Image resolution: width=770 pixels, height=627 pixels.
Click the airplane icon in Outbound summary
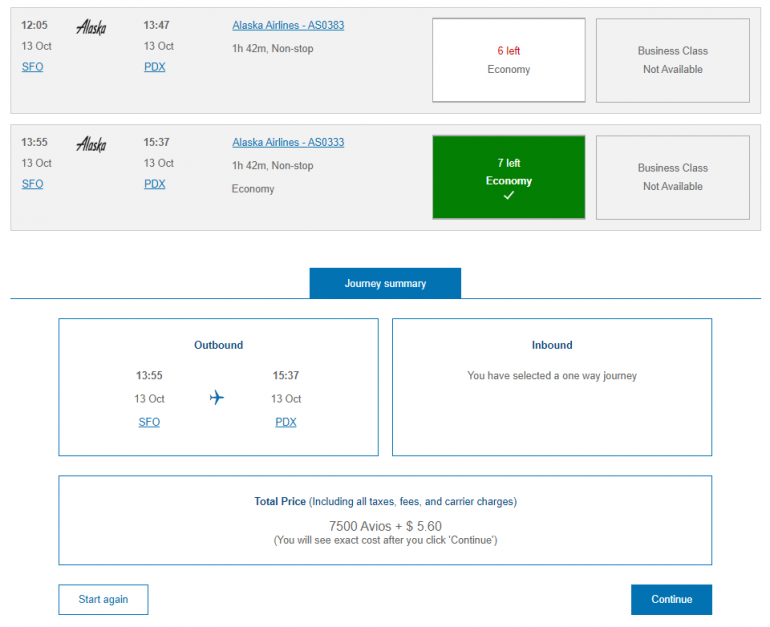pyautogui.click(x=217, y=398)
